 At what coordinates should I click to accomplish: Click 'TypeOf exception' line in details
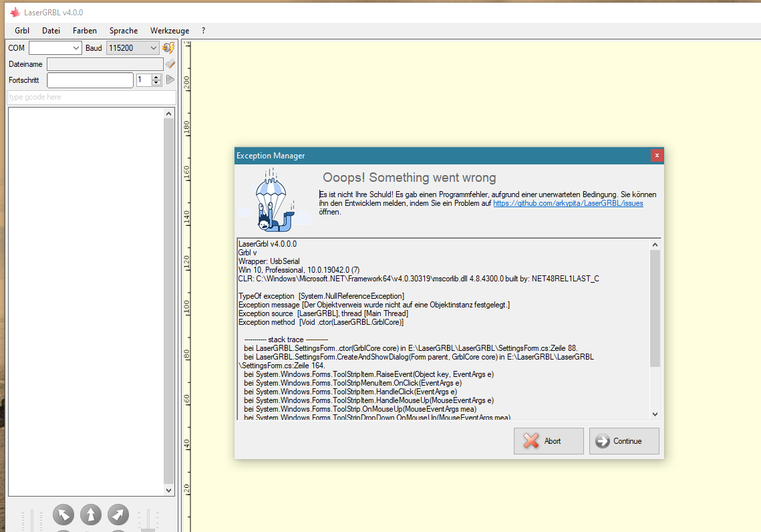click(321, 296)
